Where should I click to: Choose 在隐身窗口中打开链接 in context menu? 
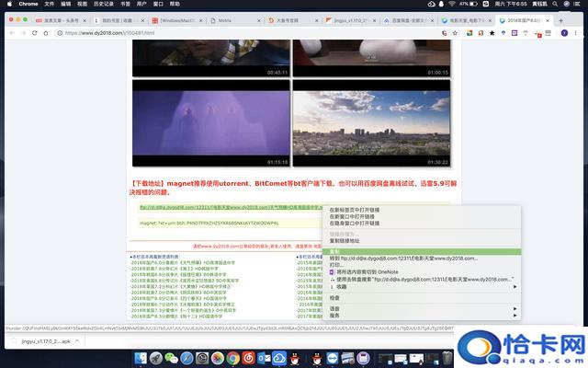354,223
